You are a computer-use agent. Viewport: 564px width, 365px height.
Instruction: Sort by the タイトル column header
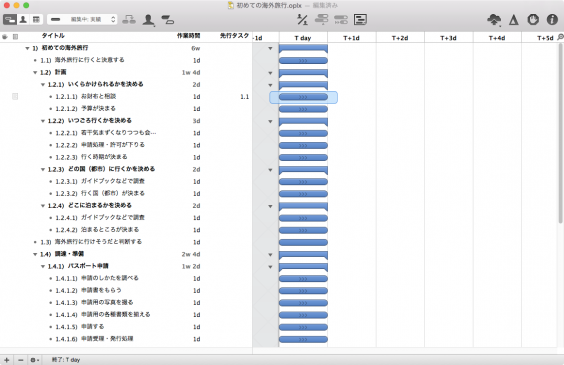(x=53, y=36)
